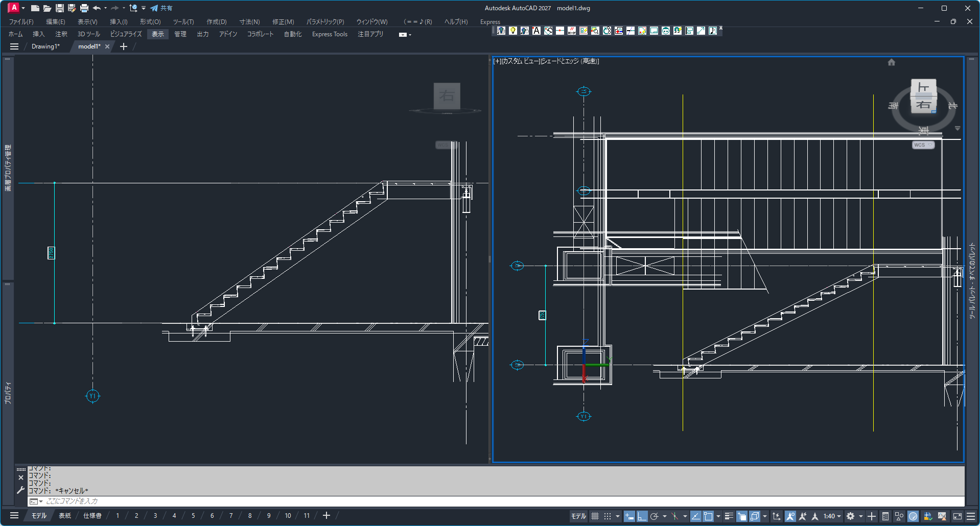
Task: Click the Save icon in quick access toolbar
Action: 60,8
